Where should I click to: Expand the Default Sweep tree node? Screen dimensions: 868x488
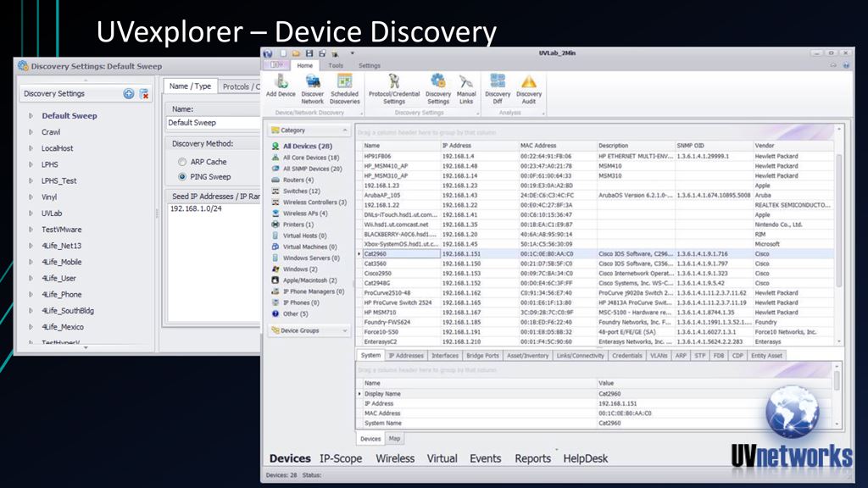tap(31, 115)
